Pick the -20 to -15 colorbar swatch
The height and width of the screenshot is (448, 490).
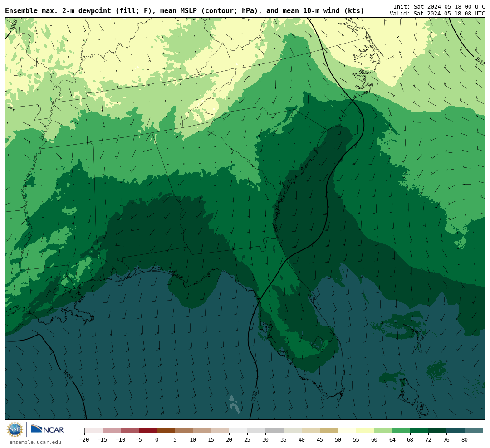tap(93, 431)
